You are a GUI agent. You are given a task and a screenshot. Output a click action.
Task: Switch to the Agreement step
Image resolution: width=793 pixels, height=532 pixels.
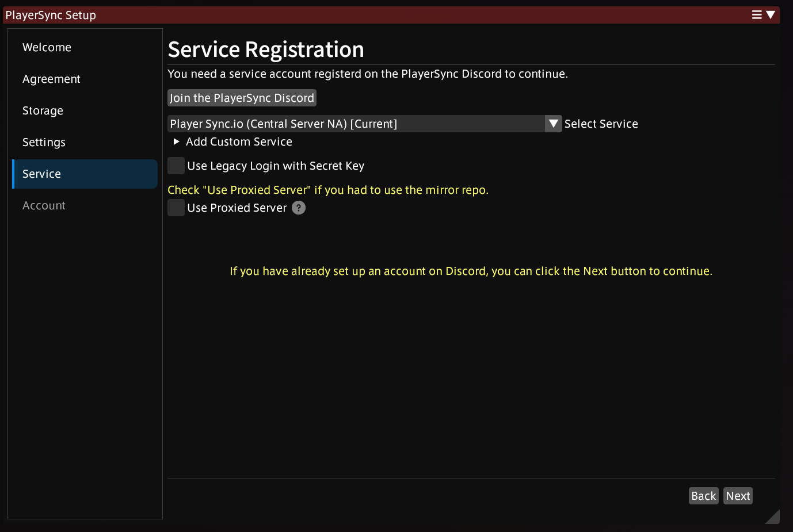(51, 79)
